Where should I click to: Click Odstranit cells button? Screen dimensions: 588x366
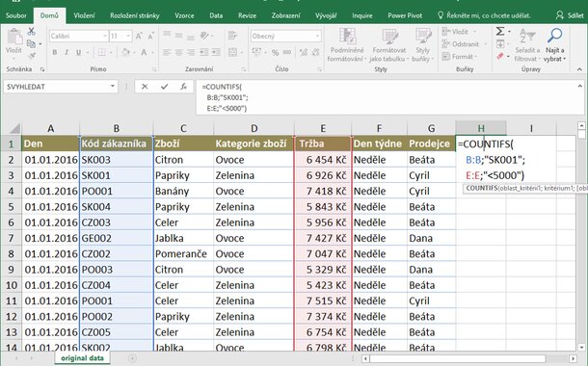coord(464,44)
